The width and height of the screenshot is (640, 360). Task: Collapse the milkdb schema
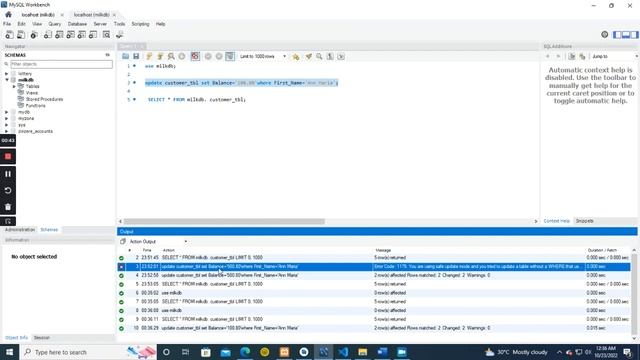pyautogui.click(x=7, y=80)
